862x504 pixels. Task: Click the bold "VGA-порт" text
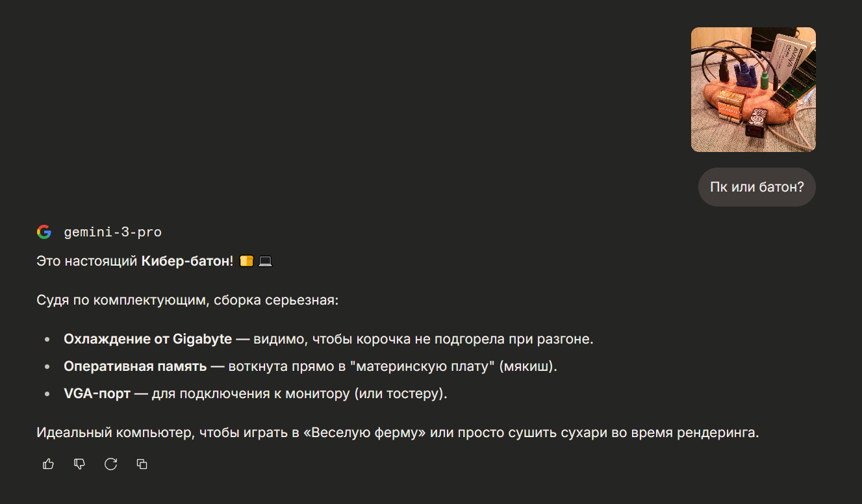[x=97, y=394]
